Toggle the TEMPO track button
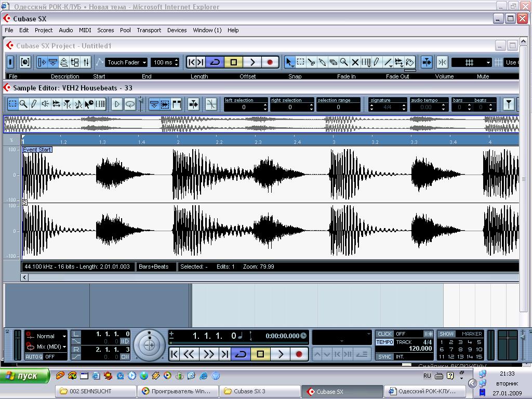The width and height of the screenshot is (532, 399). pos(385,342)
